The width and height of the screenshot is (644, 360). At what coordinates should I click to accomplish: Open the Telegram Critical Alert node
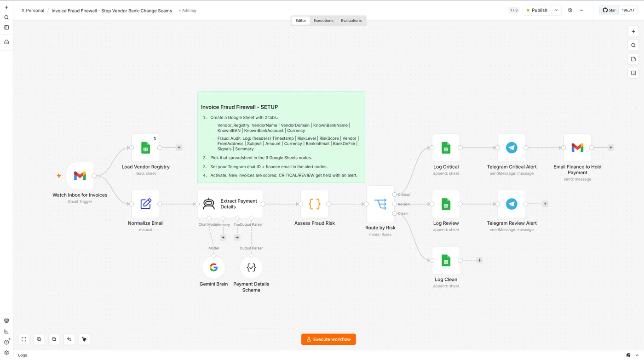tap(512, 148)
